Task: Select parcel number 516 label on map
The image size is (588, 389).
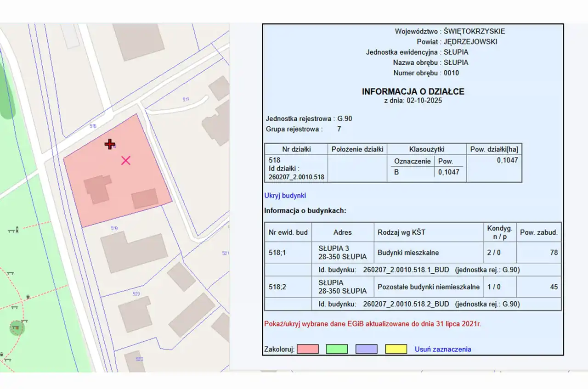Action: tap(93, 126)
